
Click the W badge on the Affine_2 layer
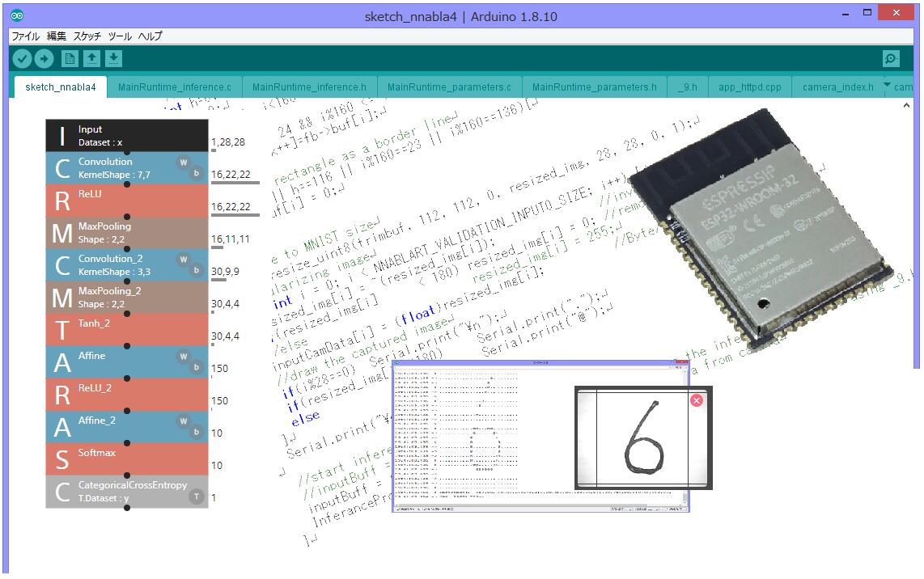tap(184, 421)
